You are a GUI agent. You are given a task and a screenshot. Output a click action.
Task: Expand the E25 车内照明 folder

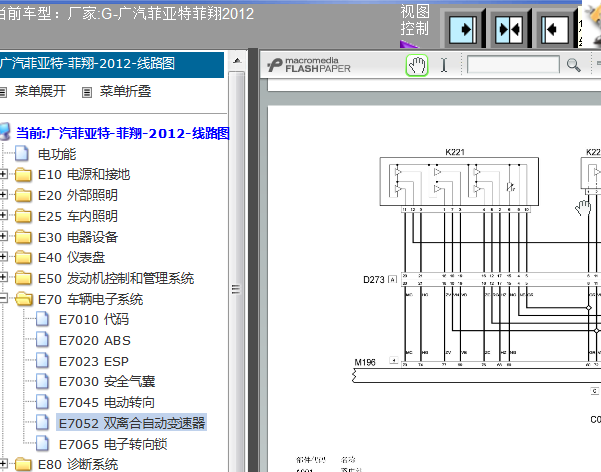coord(3,215)
